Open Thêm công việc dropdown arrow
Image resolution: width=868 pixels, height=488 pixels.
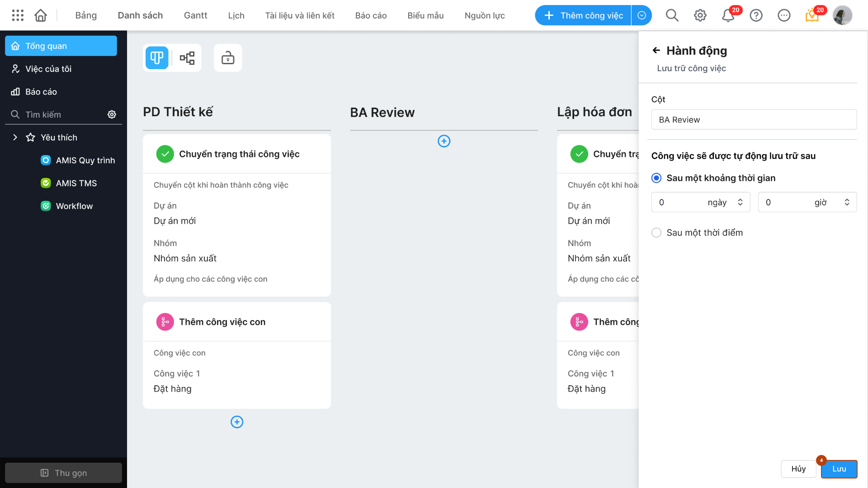tap(642, 15)
